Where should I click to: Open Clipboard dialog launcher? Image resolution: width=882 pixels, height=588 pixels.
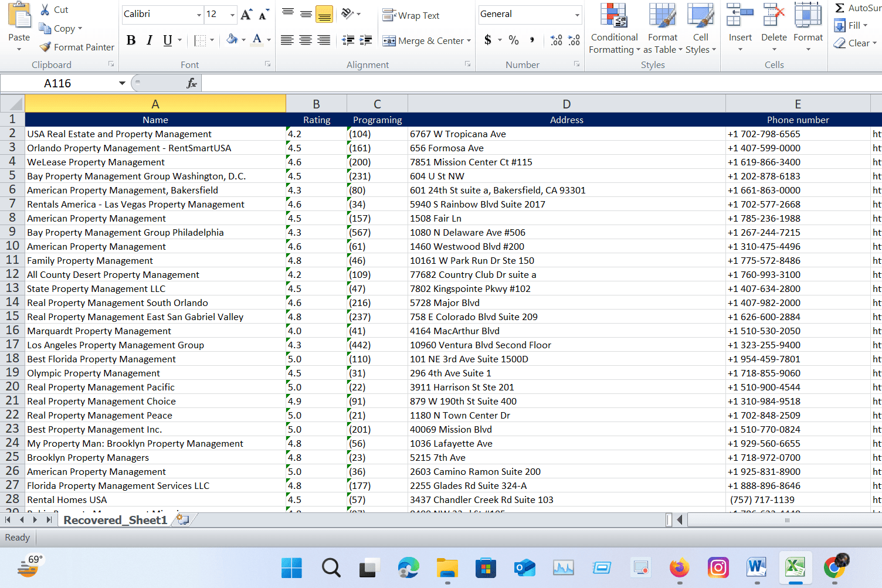tap(111, 64)
